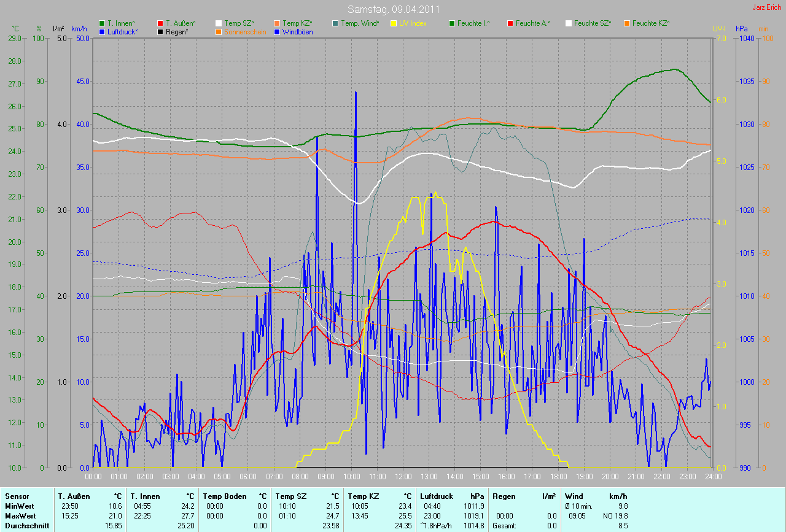Click the T. Außen average '15.85'
786x532 pixels.
(113, 525)
